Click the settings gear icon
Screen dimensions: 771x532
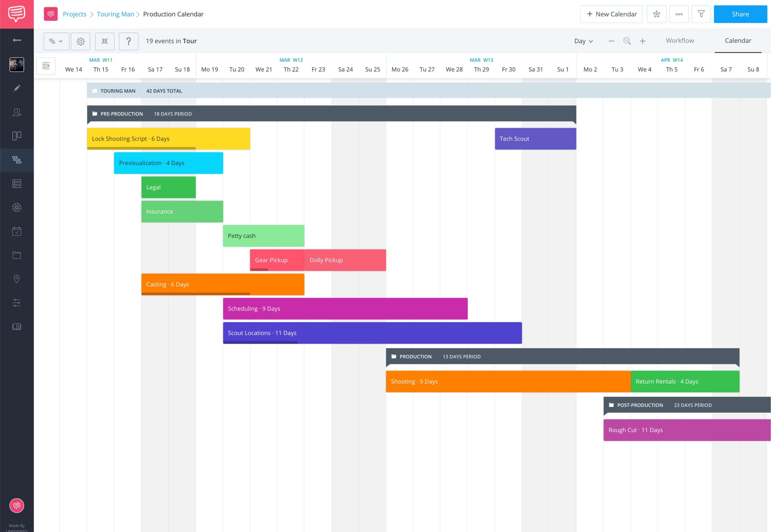pos(81,40)
